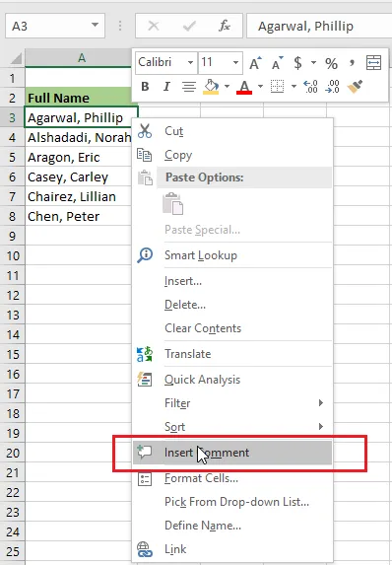Image resolution: width=392 pixels, height=565 pixels.
Task: Open the Name Box dropdown arrow
Action: [x=95, y=26]
